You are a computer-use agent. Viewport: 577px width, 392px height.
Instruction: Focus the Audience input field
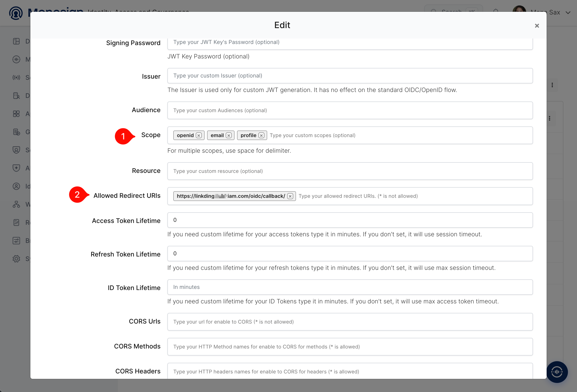350,110
